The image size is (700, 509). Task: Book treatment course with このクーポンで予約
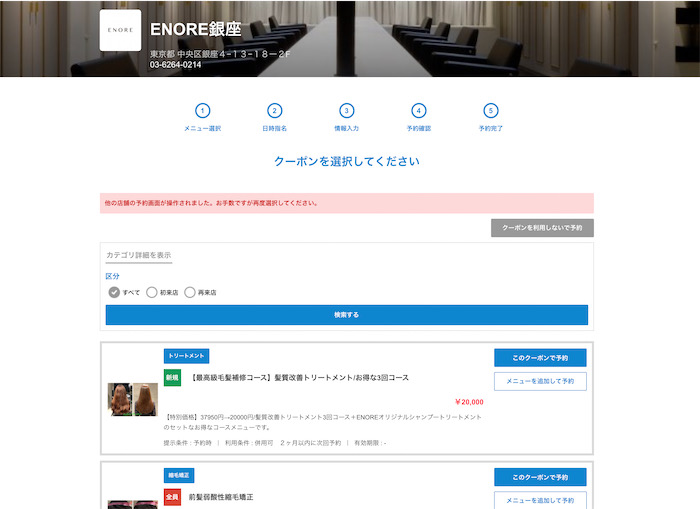coord(540,357)
